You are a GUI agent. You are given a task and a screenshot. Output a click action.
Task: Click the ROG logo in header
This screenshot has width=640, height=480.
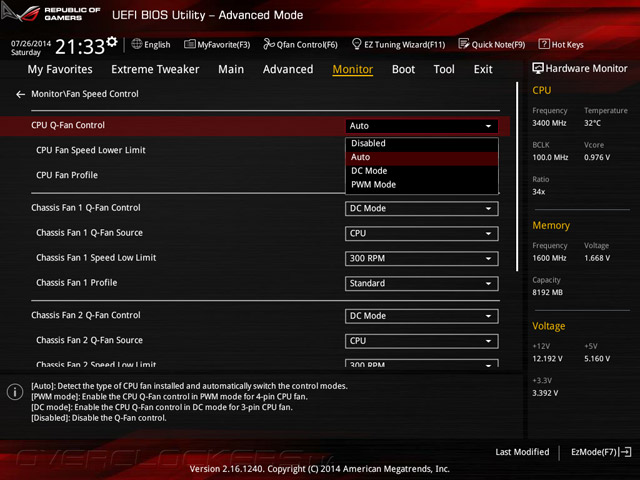tap(20, 13)
